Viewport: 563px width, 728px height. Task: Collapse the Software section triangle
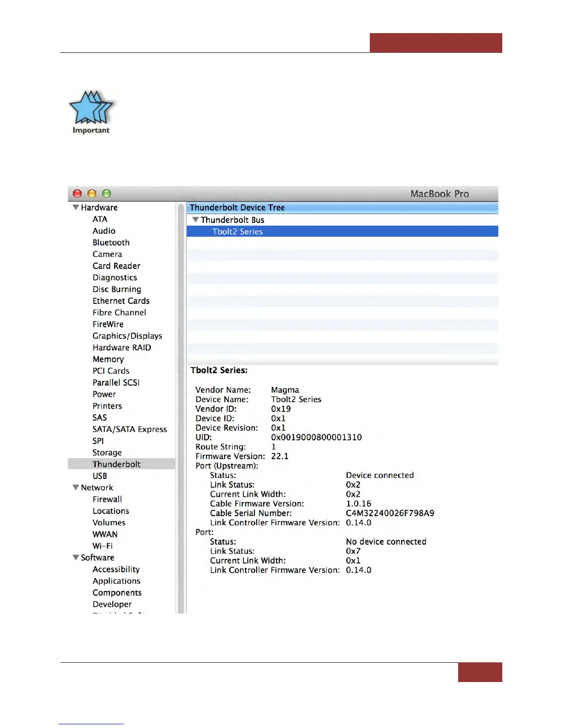76,557
